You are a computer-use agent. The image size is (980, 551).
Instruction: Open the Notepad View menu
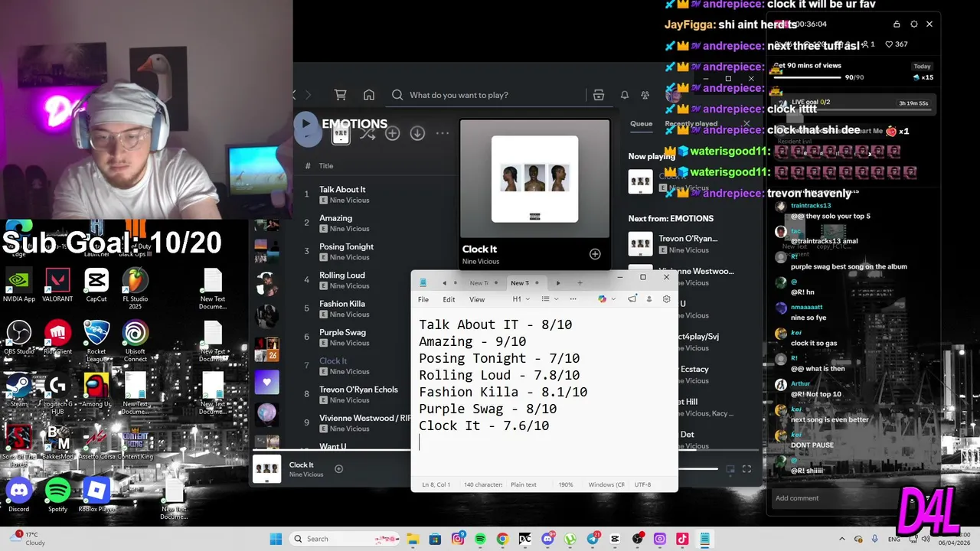[x=477, y=299]
